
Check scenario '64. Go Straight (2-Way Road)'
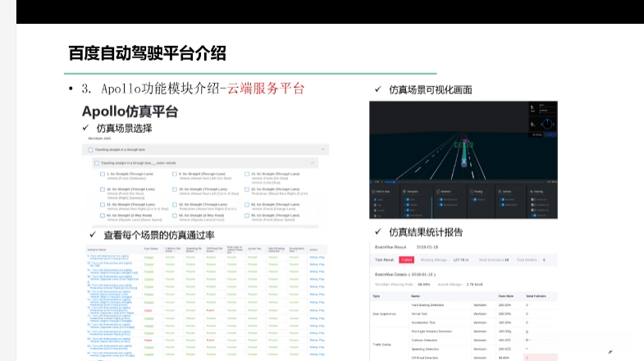(103, 215)
